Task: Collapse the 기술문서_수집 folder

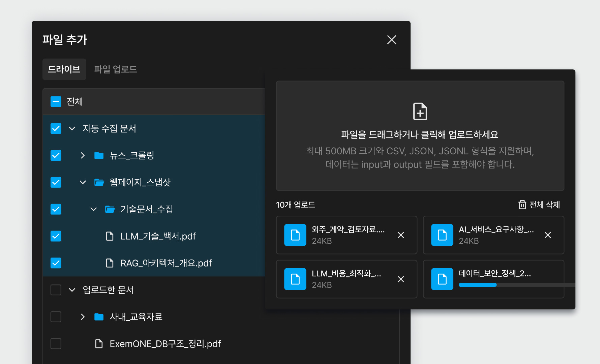Action: click(x=93, y=209)
